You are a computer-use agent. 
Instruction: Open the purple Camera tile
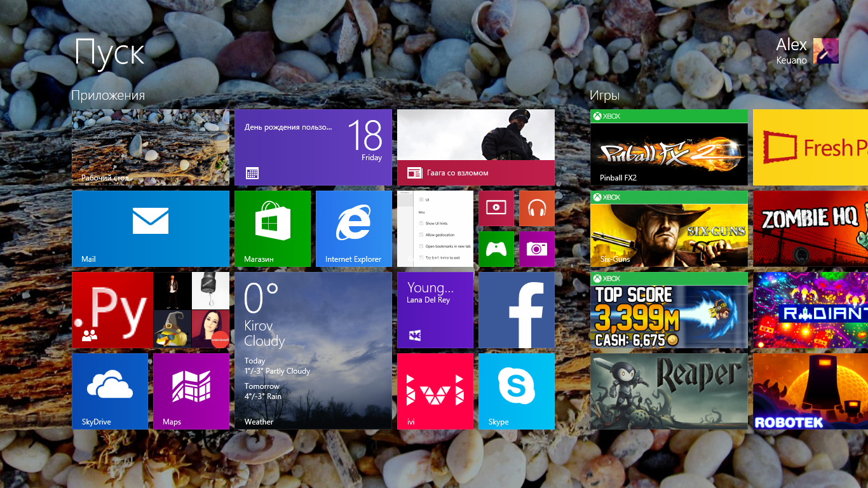tap(537, 249)
